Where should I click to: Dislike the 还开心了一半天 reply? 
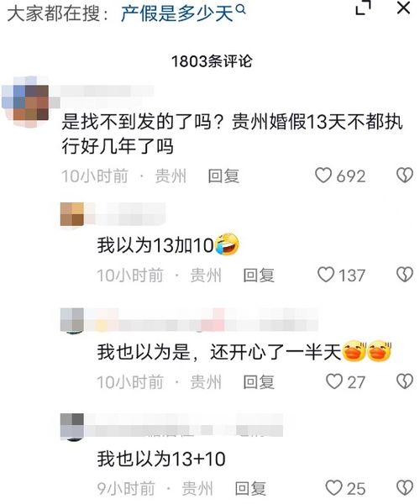click(x=405, y=381)
